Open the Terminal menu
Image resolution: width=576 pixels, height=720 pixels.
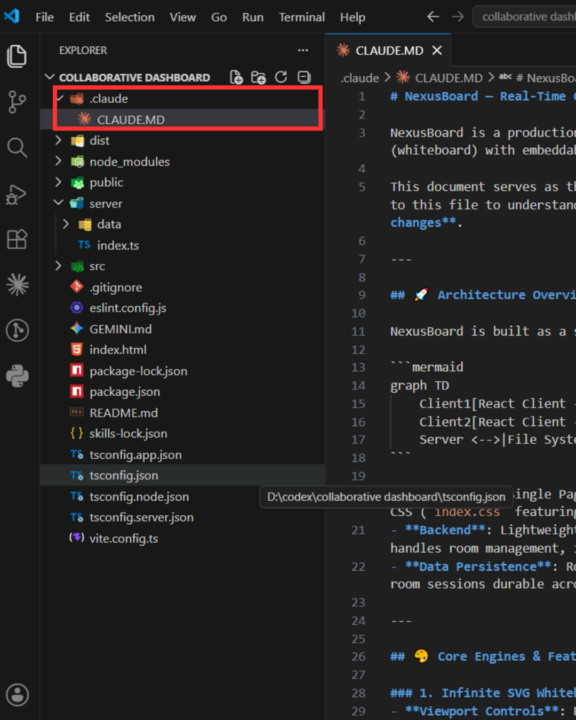(x=302, y=17)
